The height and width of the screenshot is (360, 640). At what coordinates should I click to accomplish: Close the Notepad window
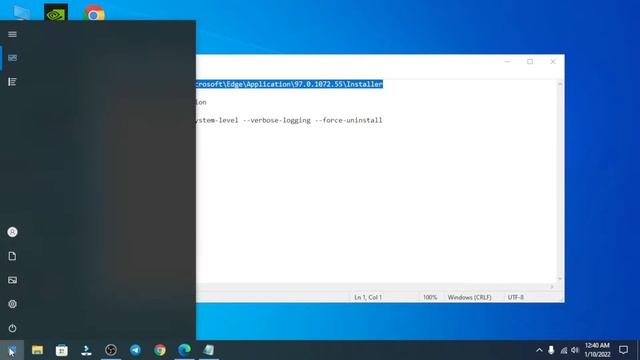(x=553, y=62)
